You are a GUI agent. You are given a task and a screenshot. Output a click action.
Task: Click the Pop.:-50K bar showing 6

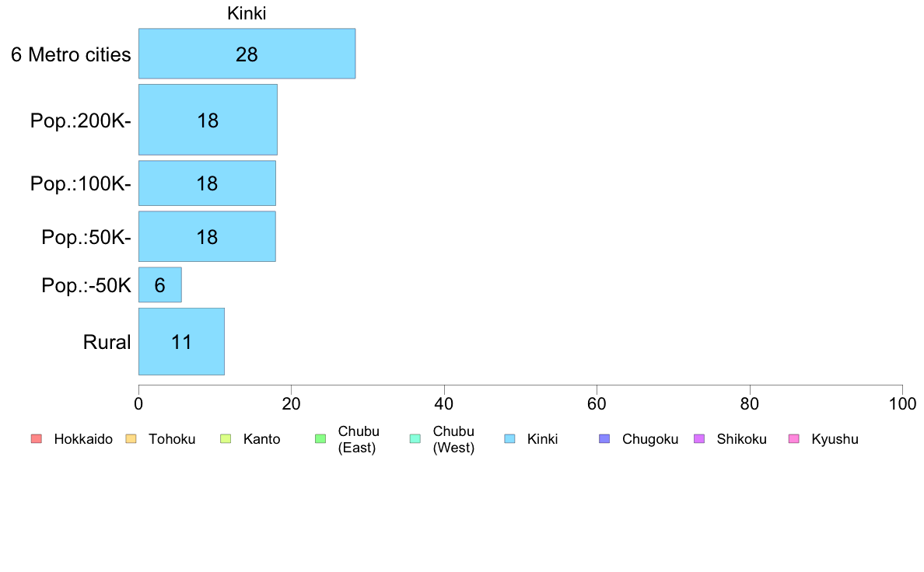[160, 285]
